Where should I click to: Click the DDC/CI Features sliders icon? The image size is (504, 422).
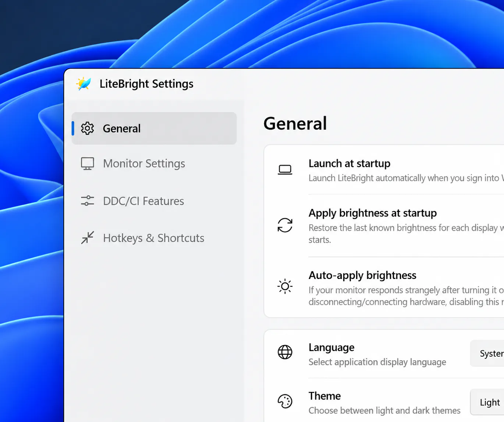pos(88,201)
